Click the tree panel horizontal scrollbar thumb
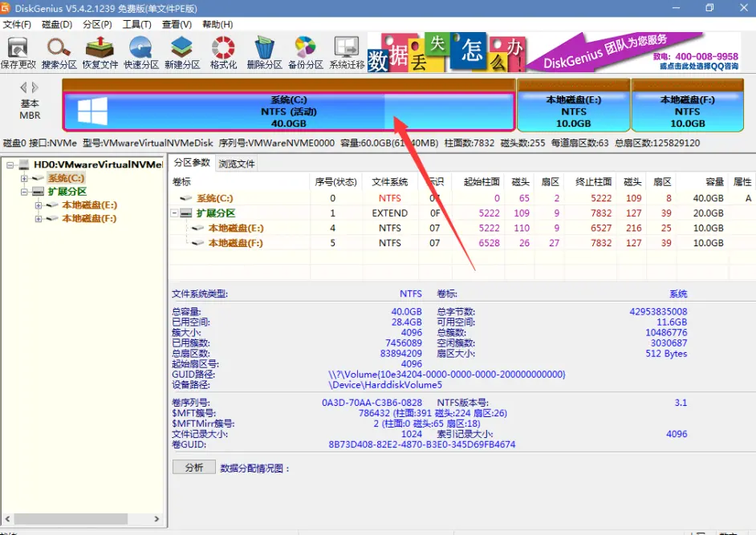The width and height of the screenshot is (756, 535). 71,519
